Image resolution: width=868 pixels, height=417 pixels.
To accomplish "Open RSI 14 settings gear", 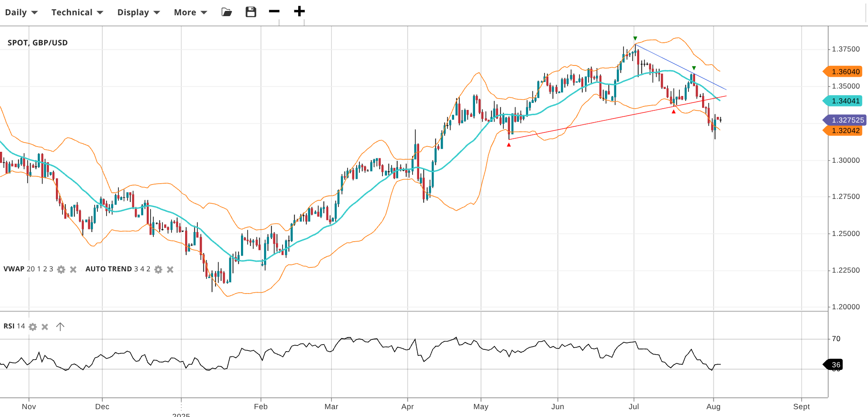I will (x=33, y=327).
